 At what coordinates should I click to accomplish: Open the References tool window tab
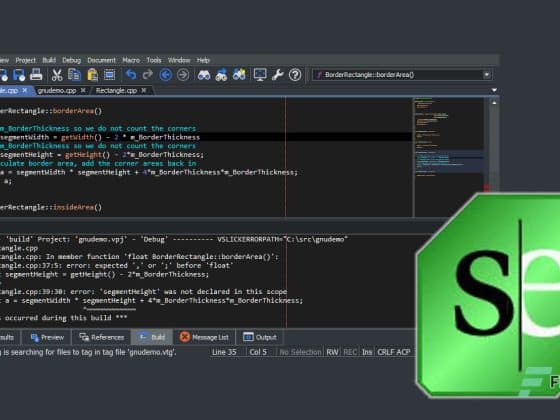point(102,337)
